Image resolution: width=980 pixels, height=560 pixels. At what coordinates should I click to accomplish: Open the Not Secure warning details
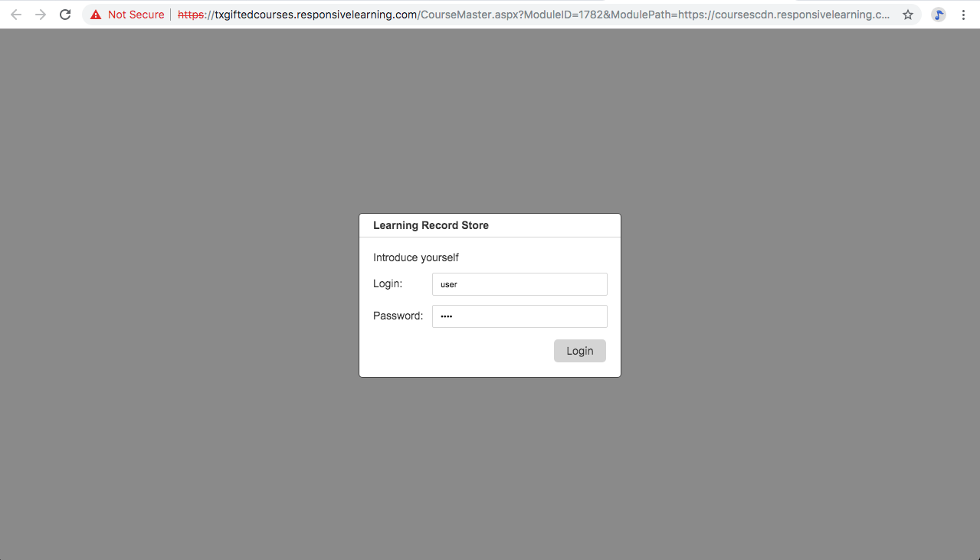(x=127, y=15)
